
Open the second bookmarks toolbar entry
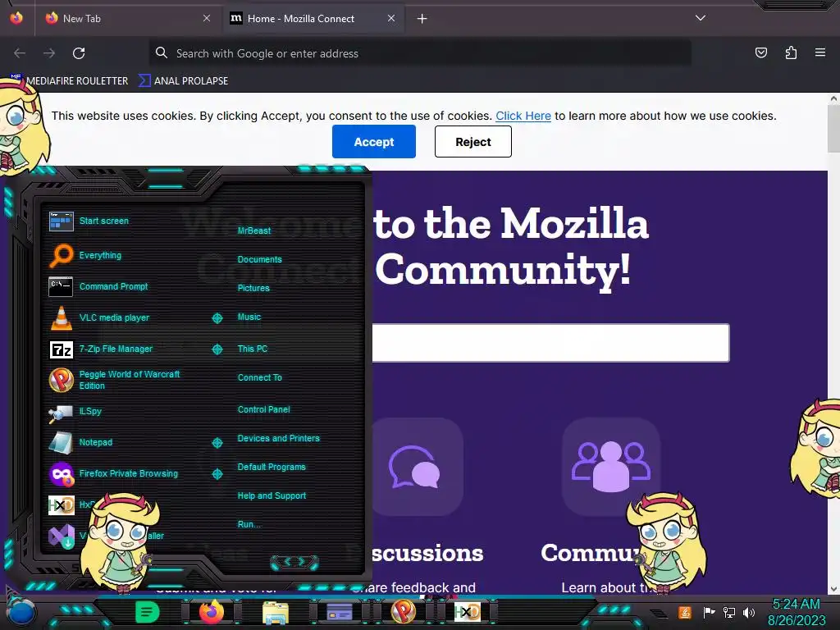coord(184,81)
